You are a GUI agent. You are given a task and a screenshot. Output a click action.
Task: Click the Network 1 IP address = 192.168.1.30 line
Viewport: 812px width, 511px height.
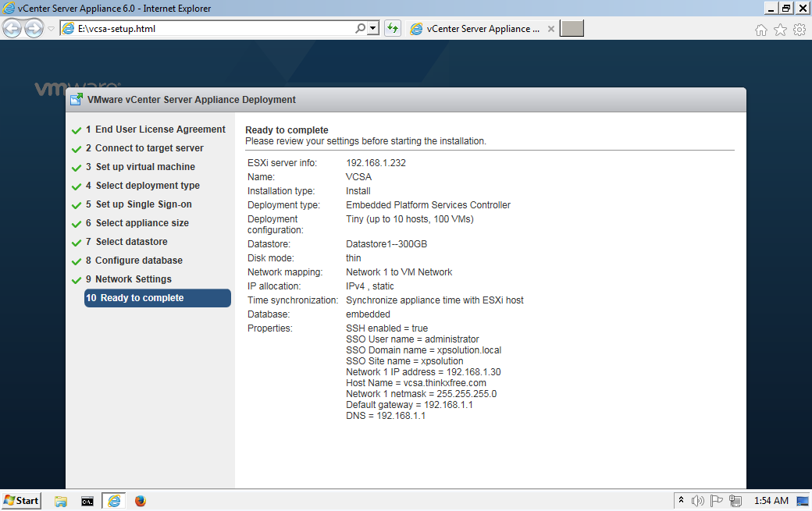pos(423,372)
